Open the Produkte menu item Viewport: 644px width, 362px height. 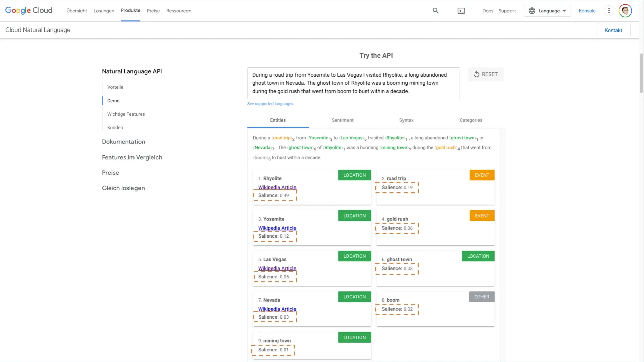130,10
